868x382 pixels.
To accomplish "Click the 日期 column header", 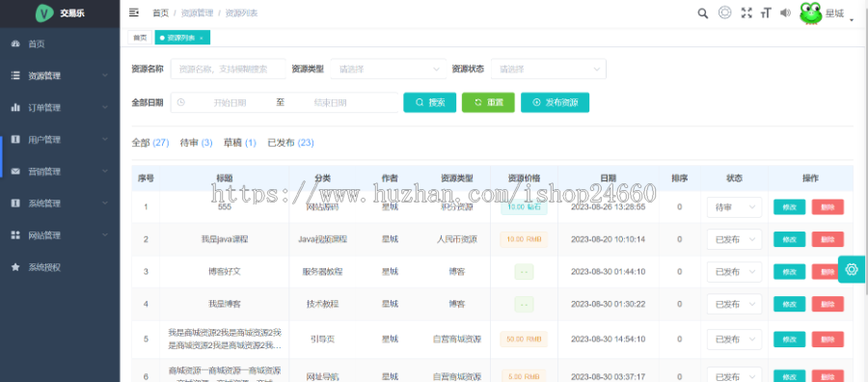I will coord(608,178).
